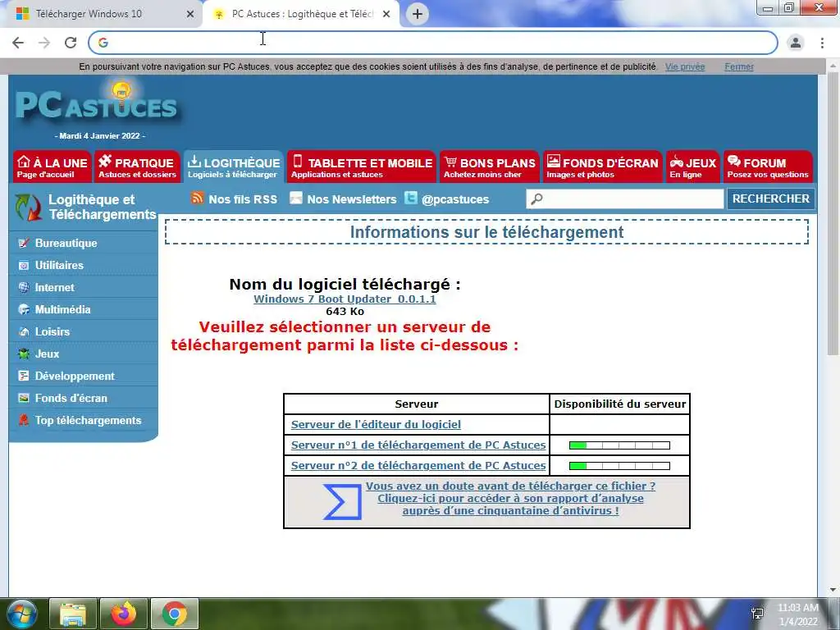This screenshot has height=630, width=840.
Task: Click the newsletter envelope icon
Action: coord(295,199)
